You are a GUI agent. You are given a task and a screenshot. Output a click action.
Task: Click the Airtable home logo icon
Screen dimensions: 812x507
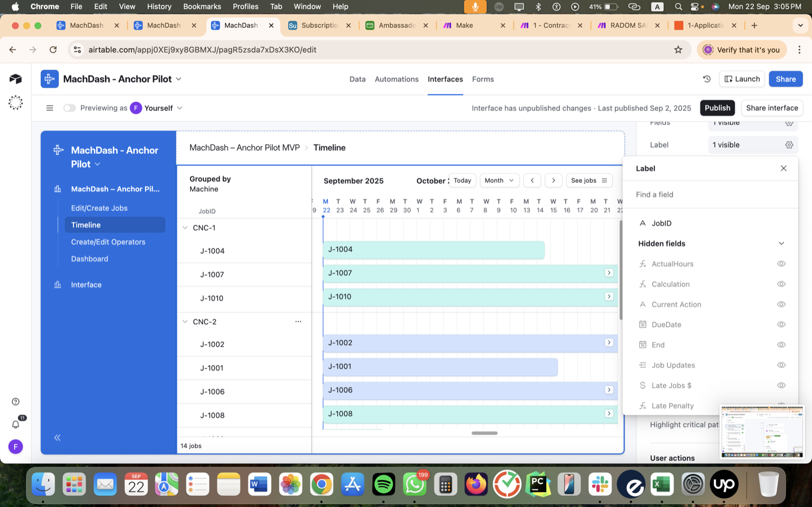pyautogui.click(x=16, y=79)
